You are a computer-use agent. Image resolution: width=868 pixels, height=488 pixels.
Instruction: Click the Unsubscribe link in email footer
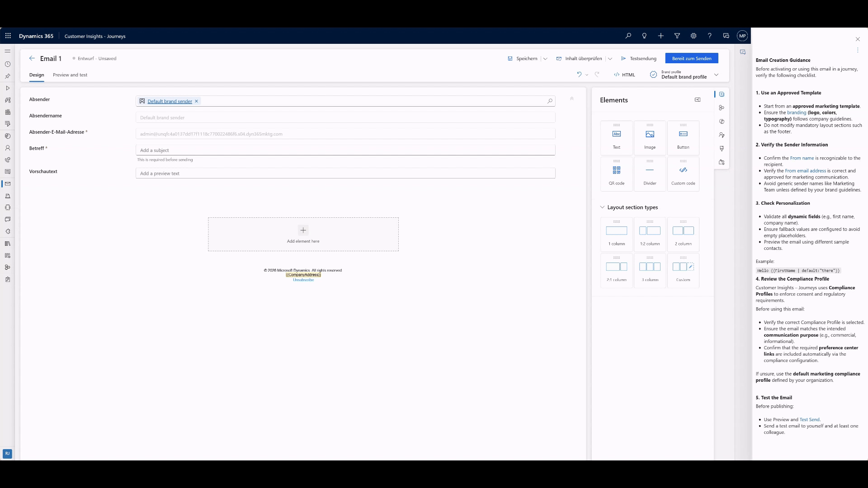tap(303, 280)
